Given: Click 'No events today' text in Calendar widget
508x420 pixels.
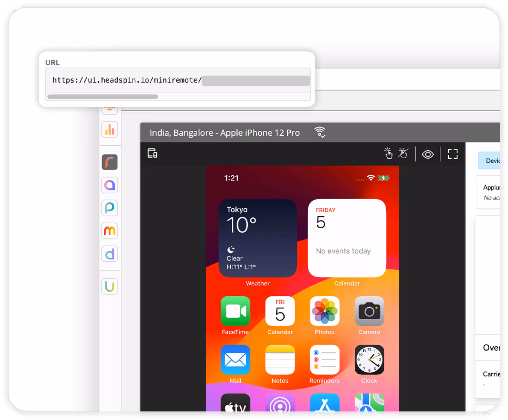Looking at the screenshot, I should pyautogui.click(x=343, y=251).
